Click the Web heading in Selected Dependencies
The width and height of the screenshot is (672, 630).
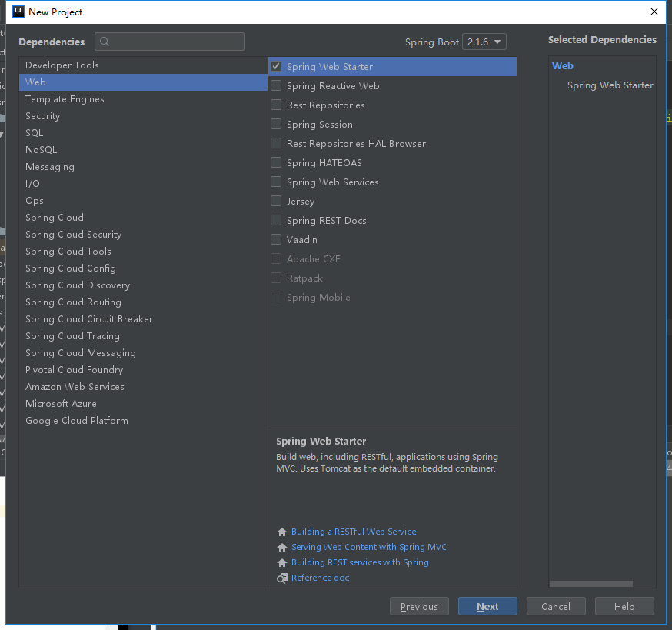(x=562, y=66)
